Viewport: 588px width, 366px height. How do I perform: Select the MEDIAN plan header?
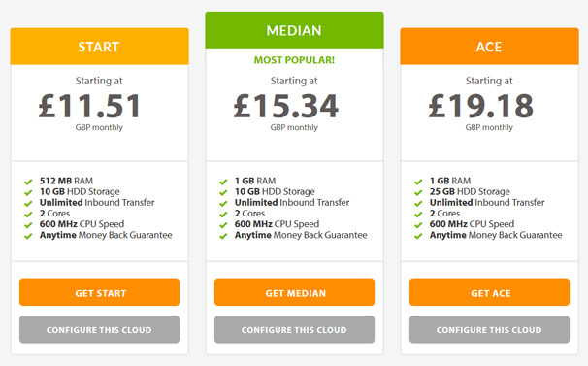294,30
